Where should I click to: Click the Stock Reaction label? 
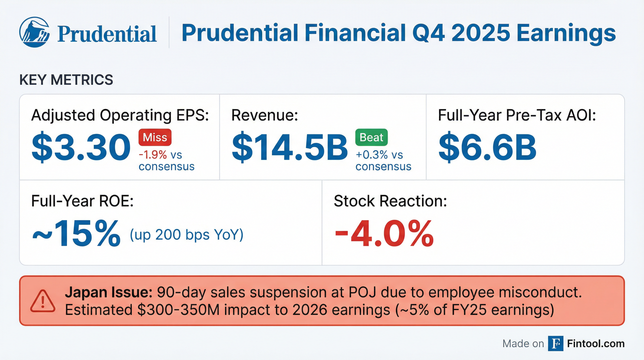(390, 201)
